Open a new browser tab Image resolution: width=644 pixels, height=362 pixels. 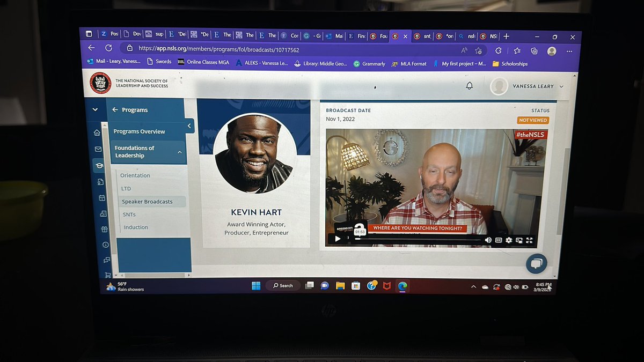click(506, 36)
